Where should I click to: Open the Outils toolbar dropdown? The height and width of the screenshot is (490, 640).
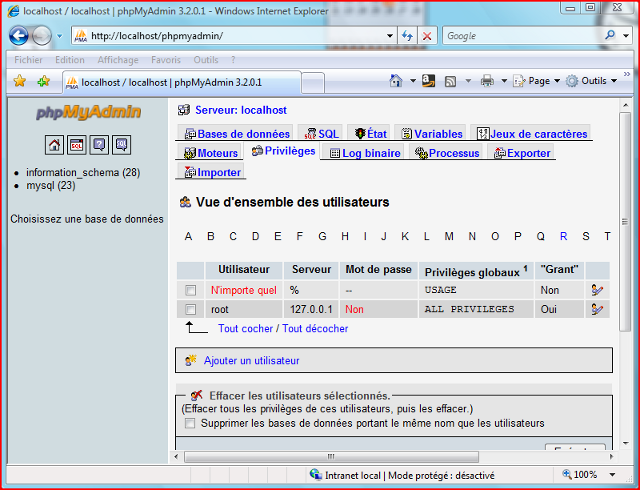coord(591,81)
